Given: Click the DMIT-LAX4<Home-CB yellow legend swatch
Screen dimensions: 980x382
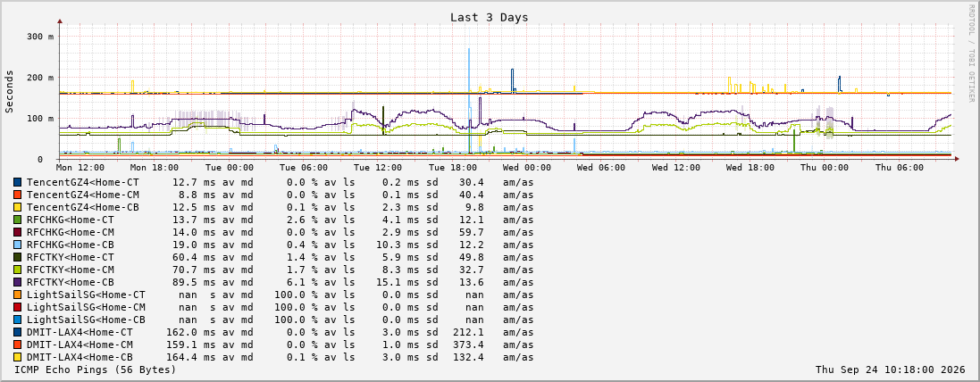Looking at the screenshot, I should pos(18,357).
